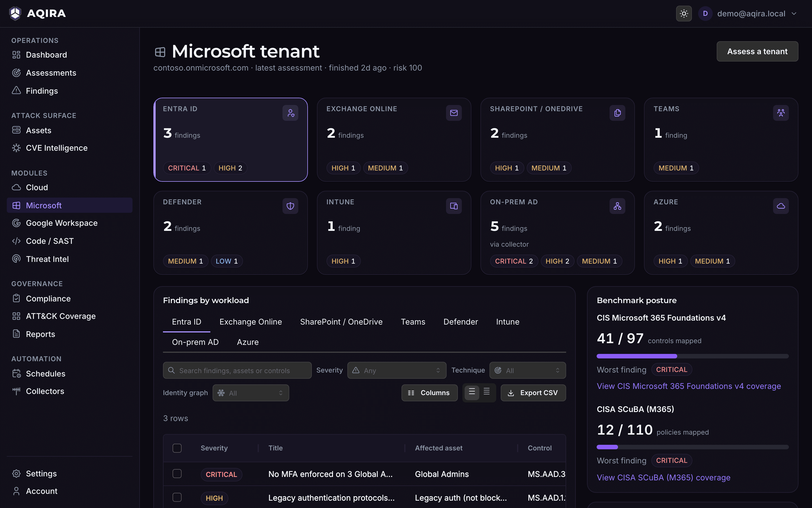
Task: Toggle the light/dark theme sun icon
Action: [683, 14]
